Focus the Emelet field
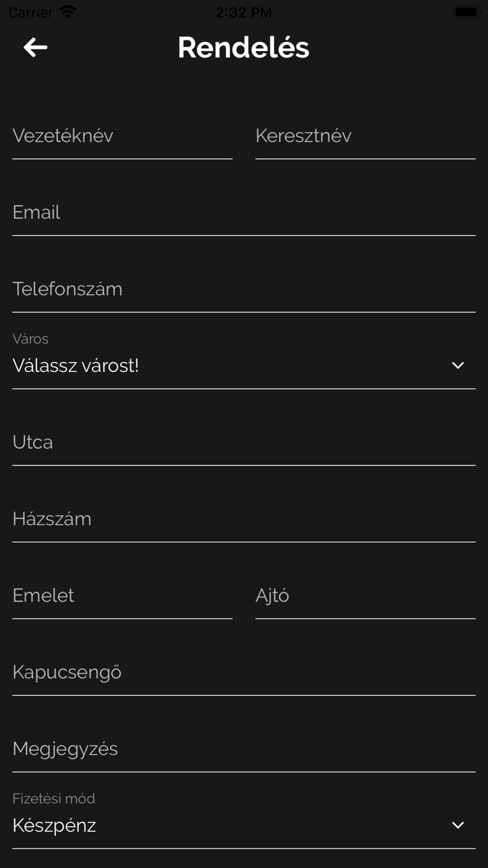 click(x=122, y=596)
